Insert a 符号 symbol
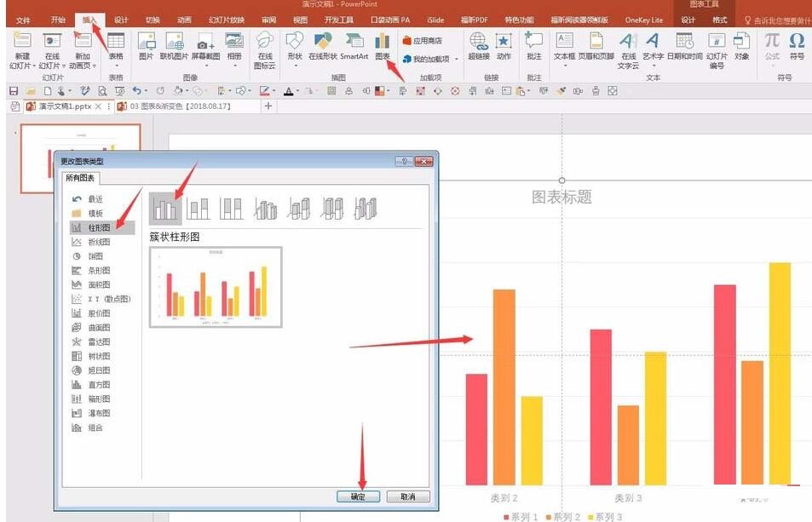812x522 pixels. pyautogui.click(x=796, y=47)
